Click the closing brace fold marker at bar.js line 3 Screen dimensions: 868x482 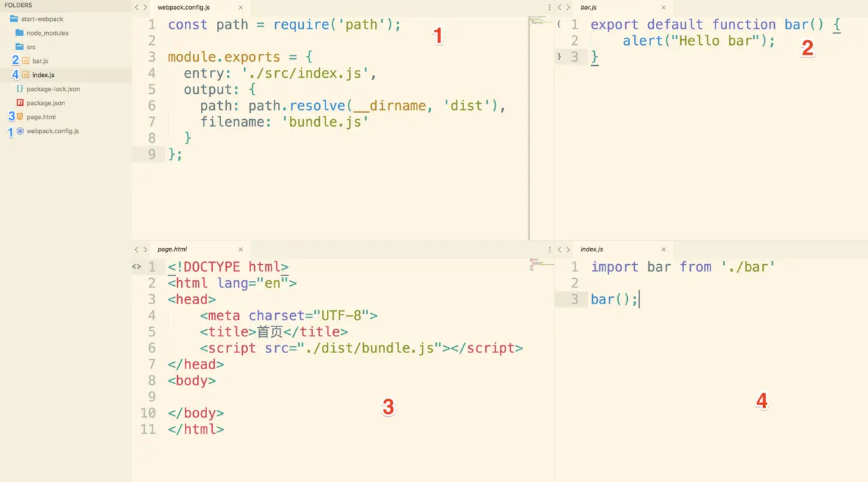(x=559, y=57)
